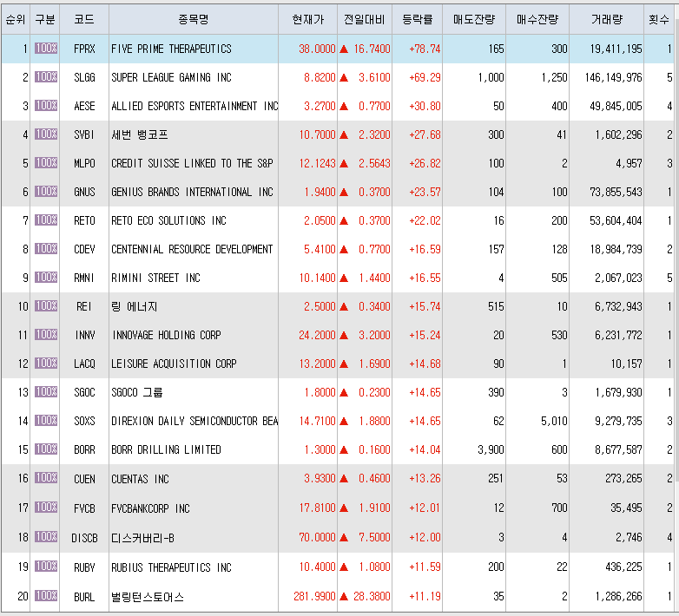Click the 100% badge in the CUEN row
The image size is (679, 616).
[46, 477]
